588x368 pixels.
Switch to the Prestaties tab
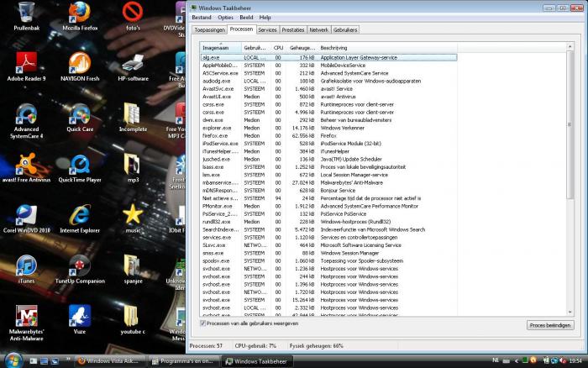pyautogui.click(x=293, y=30)
